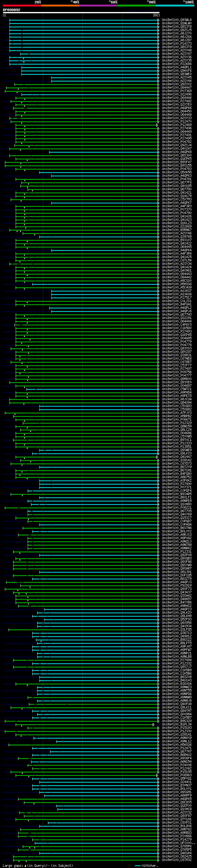The width and height of the screenshot is (197, 868).
Task: Click the UniRef100_A8J264 entry
Action: [x=177, y=37]
